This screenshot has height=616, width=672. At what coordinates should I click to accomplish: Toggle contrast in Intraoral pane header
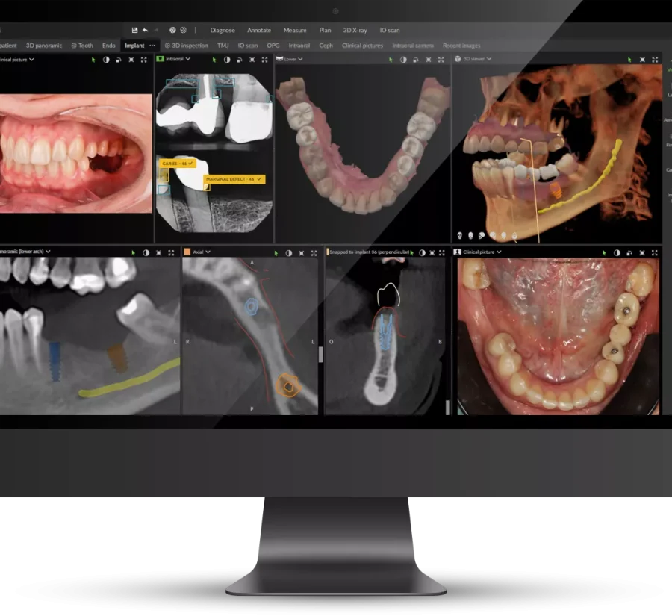click(227, 60)
